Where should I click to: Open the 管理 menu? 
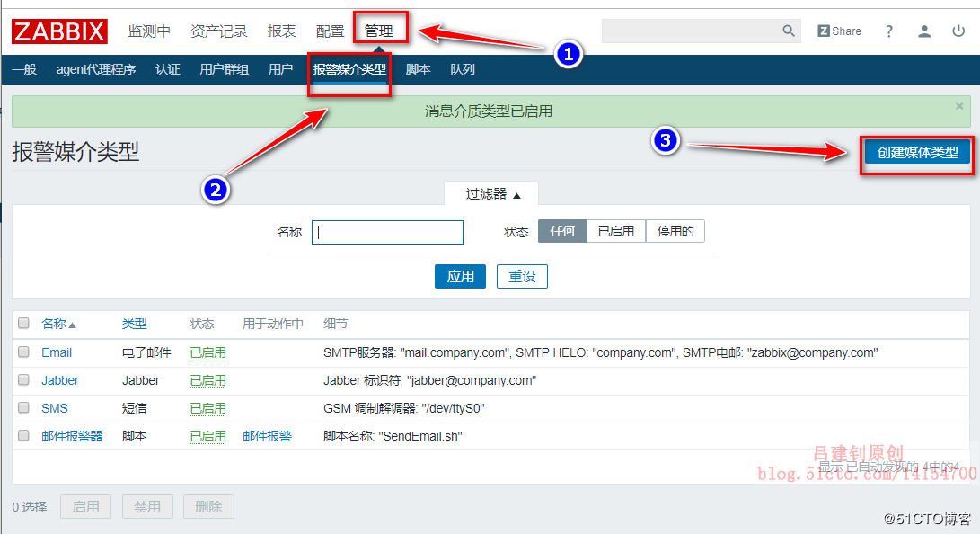click(379, 31)
